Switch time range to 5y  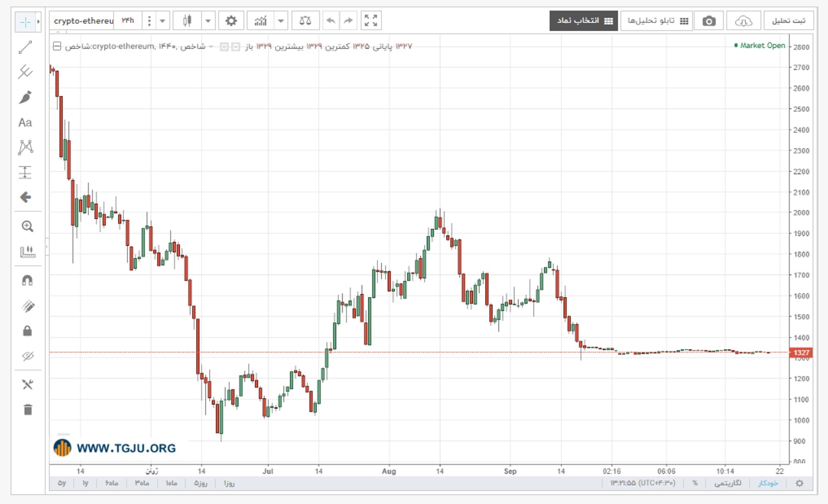[x=61, y=483]
